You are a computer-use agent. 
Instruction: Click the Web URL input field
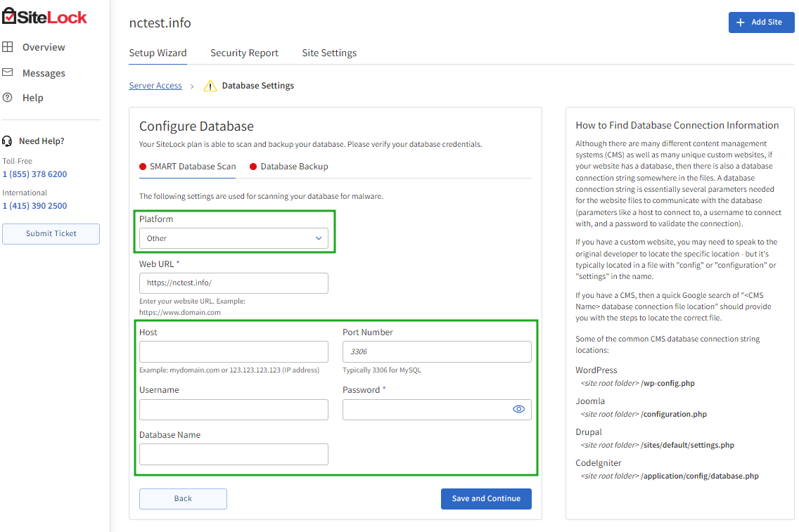[x=234, y=283]
